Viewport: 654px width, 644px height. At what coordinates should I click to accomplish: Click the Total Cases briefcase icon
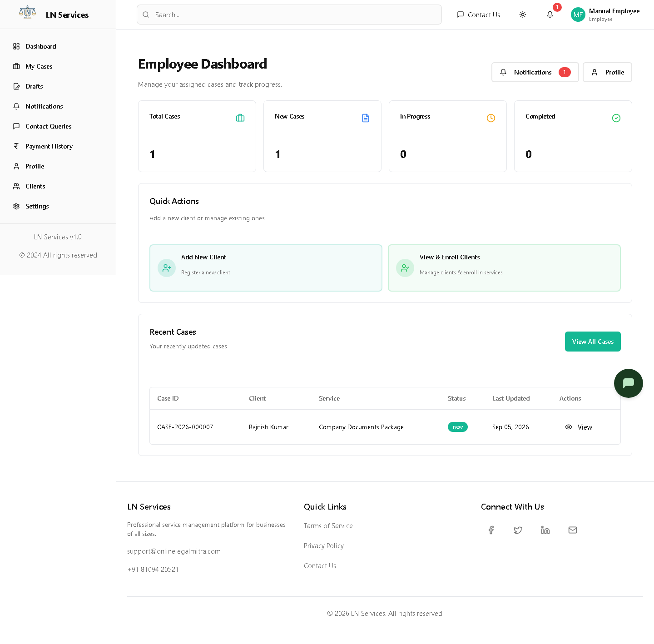tap(240, 118)
